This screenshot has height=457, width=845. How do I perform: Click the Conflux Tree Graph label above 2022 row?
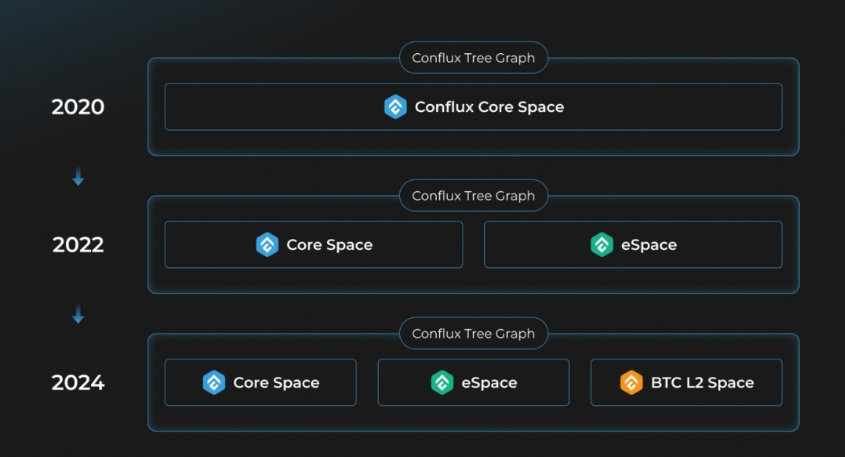473,196
